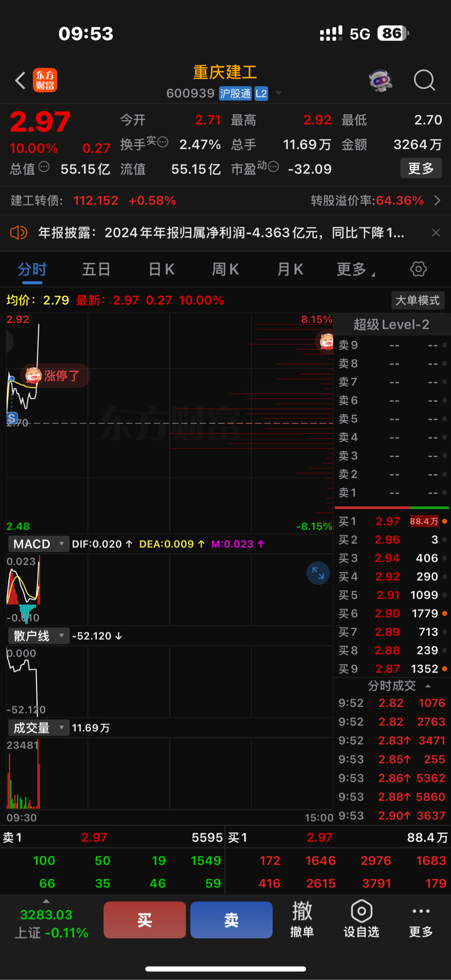Switch to 五日 tab
This screenshot has height=980, width=451.
coord(96,270)
